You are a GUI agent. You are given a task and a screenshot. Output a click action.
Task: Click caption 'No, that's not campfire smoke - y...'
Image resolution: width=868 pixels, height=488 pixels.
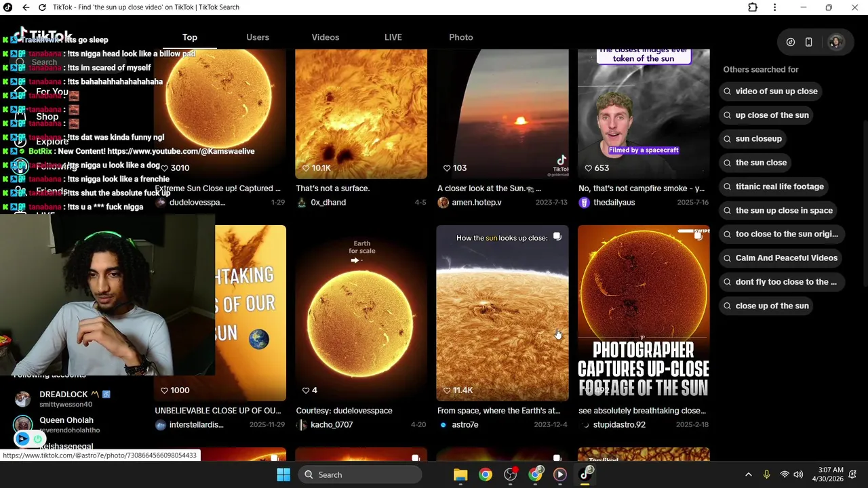642,188
